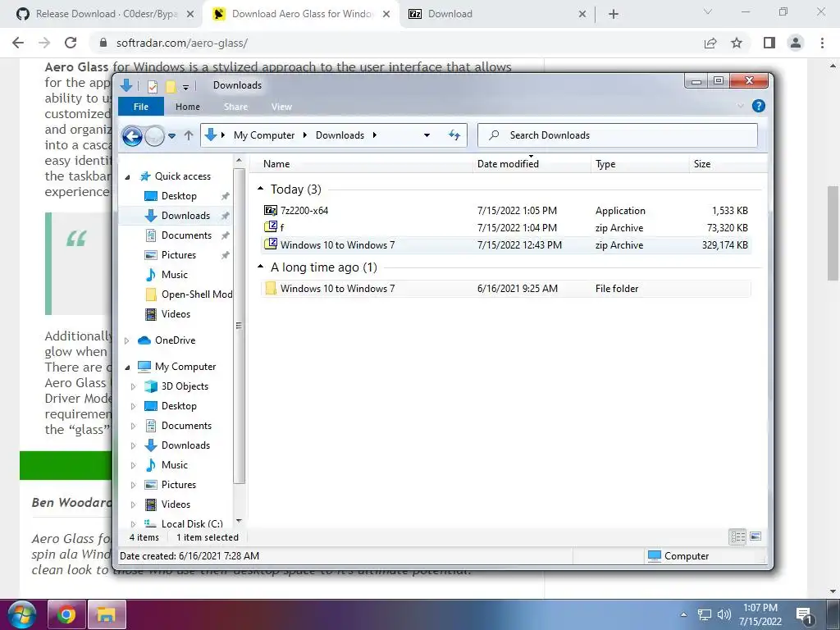
Task: Open the File ribbon tab
Action: point(141,107)
